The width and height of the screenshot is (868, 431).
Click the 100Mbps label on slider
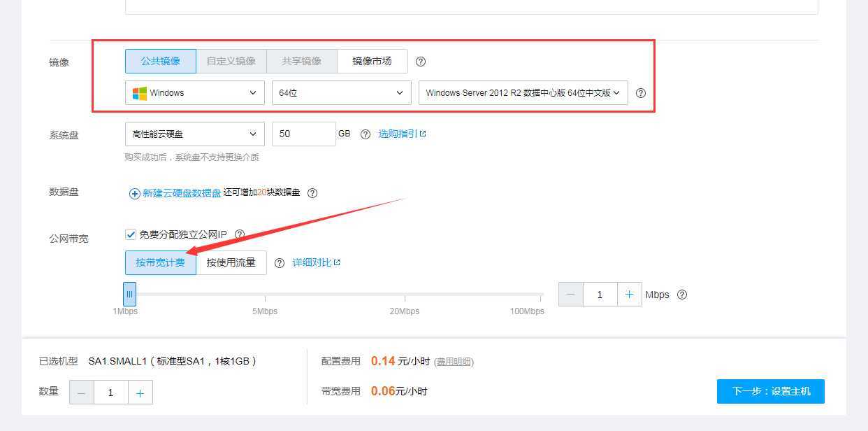527,311
